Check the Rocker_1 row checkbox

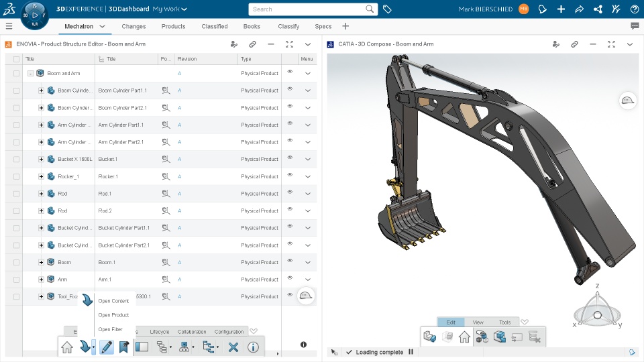pyautogui.click(x=16, y=176)
